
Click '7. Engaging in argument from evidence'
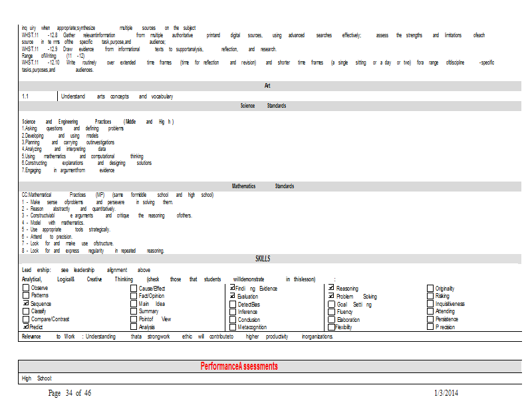click(68, 170)
